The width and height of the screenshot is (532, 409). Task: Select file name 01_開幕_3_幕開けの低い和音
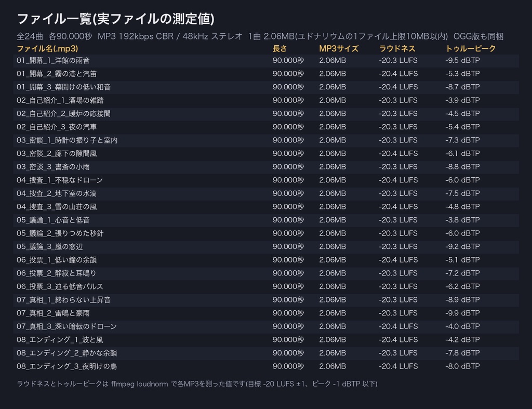click(64, 87)
